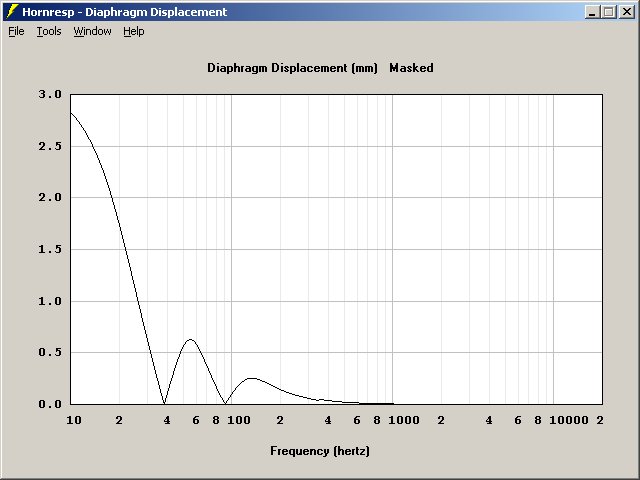Open the Help menu
Viewport: 640px width, 480px height.
click(x=134, y=31)
